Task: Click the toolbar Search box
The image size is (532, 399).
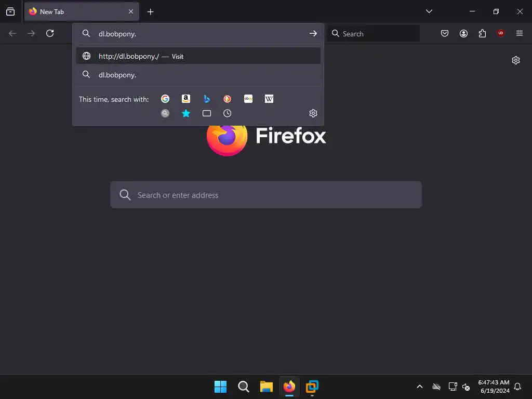Action: coord(374,34)
